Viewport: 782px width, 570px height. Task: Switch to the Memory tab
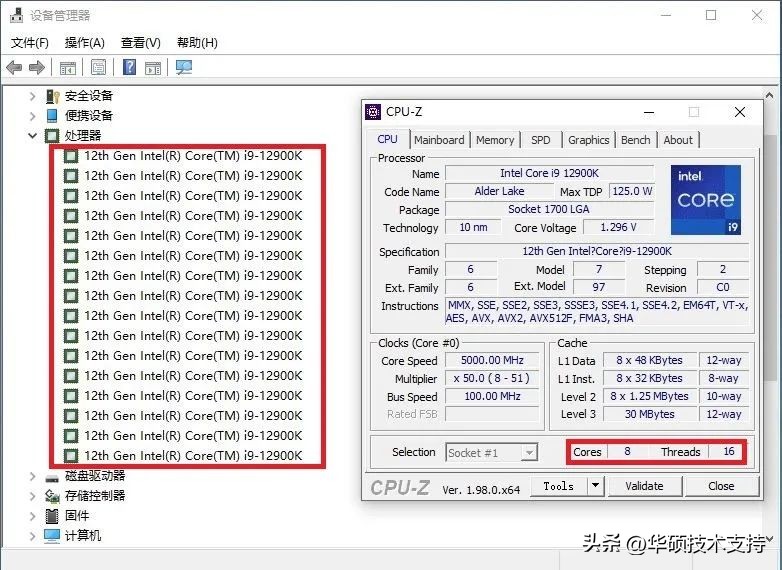[x=495, y=140]
